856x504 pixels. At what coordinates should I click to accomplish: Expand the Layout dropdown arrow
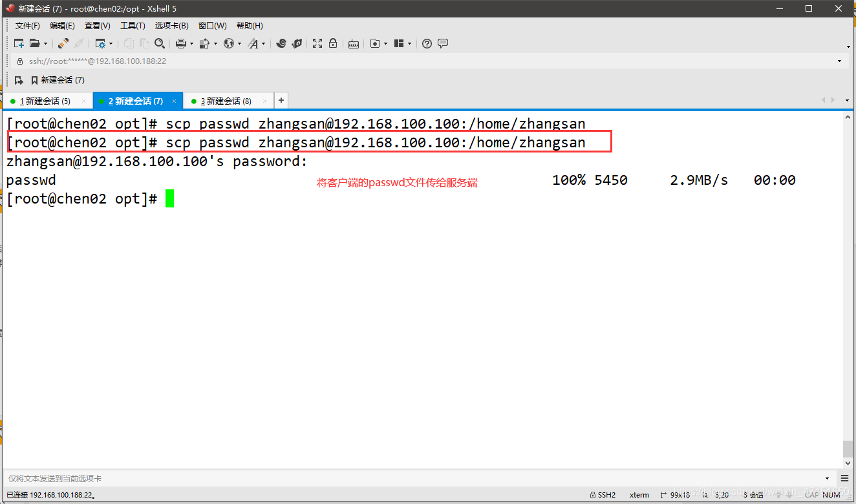click(x=410, y=44)
